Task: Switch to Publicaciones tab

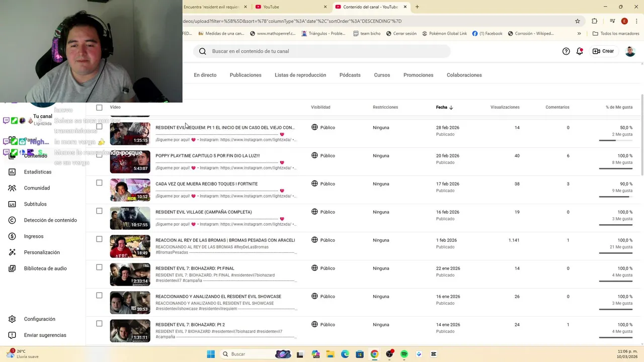Action: tap(246, 75)
